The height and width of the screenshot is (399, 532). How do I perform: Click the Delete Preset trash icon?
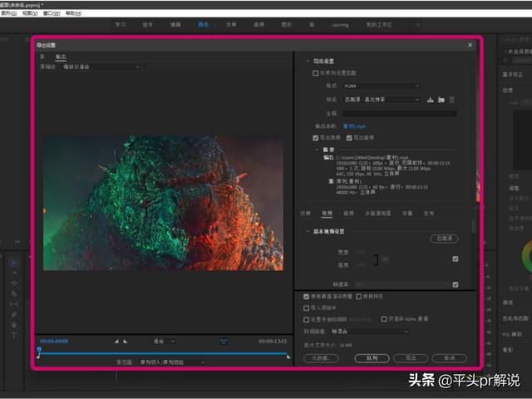(x=451, y=100)
